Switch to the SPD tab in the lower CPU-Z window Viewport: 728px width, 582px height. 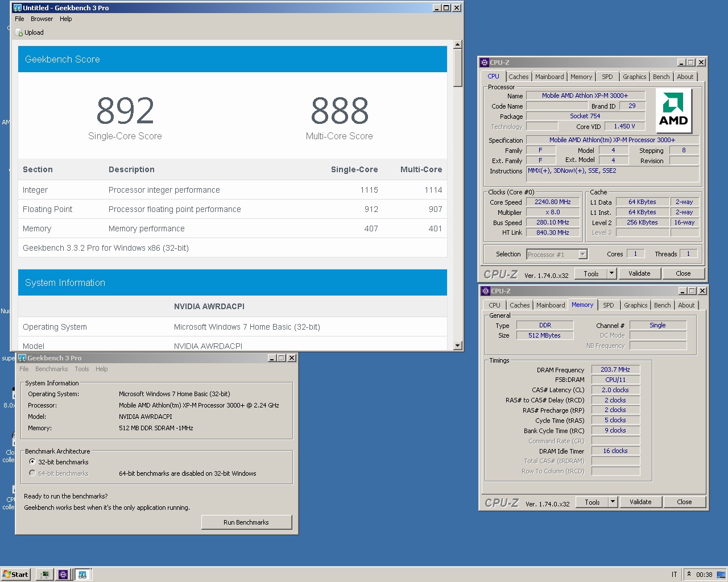(609, 305)
